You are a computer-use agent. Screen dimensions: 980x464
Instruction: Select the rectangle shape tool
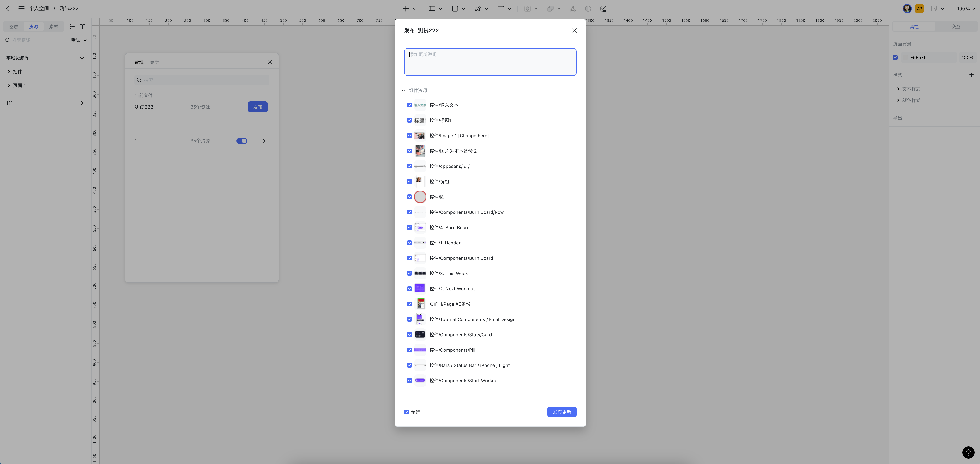tap(455, 8)
